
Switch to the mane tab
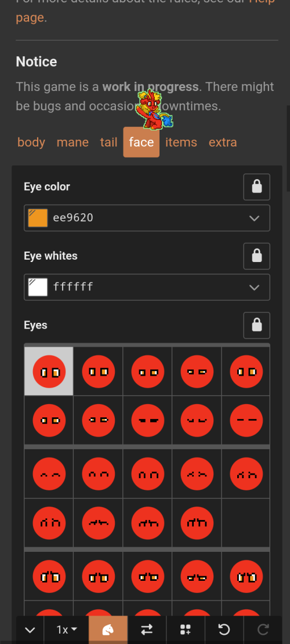(x=72, y=142)
